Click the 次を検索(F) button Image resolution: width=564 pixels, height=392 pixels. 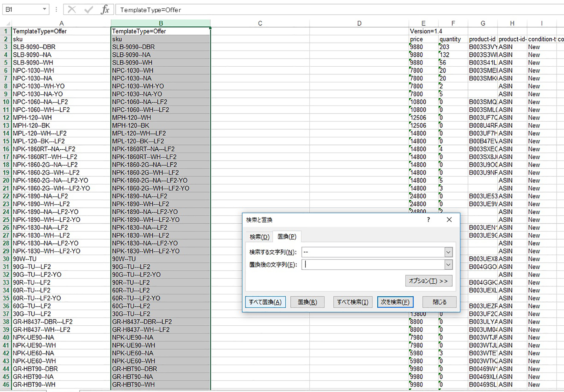pyautogui.click(x=395, y=302)
